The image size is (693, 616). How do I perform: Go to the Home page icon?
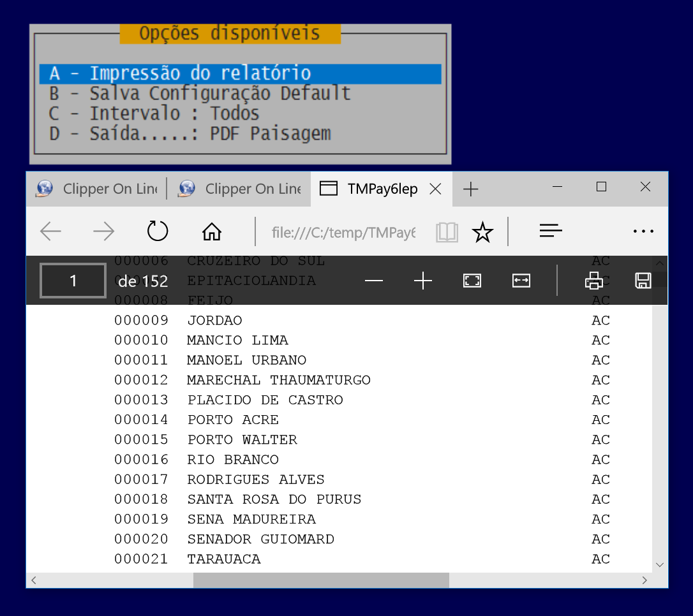211,232
